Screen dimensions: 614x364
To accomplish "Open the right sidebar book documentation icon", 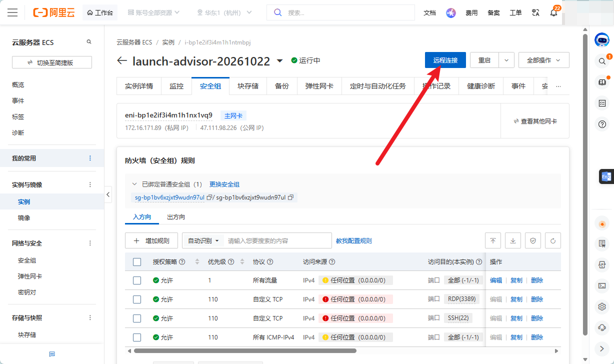I will [x=602, y=82].
